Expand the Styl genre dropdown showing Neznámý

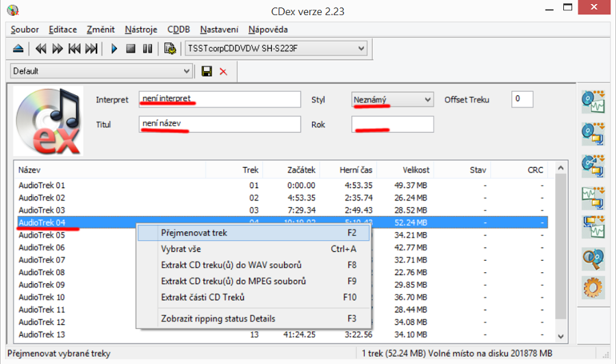pos(428,100)
